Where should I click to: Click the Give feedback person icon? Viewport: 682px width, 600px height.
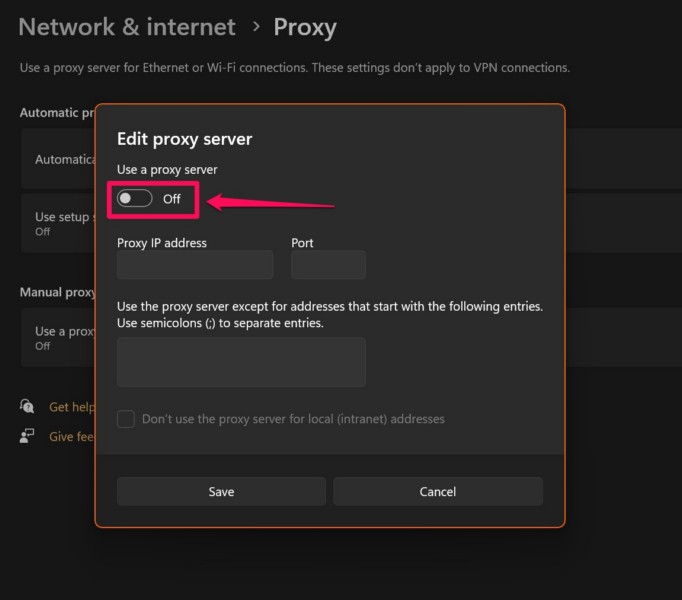click(27, 436)
